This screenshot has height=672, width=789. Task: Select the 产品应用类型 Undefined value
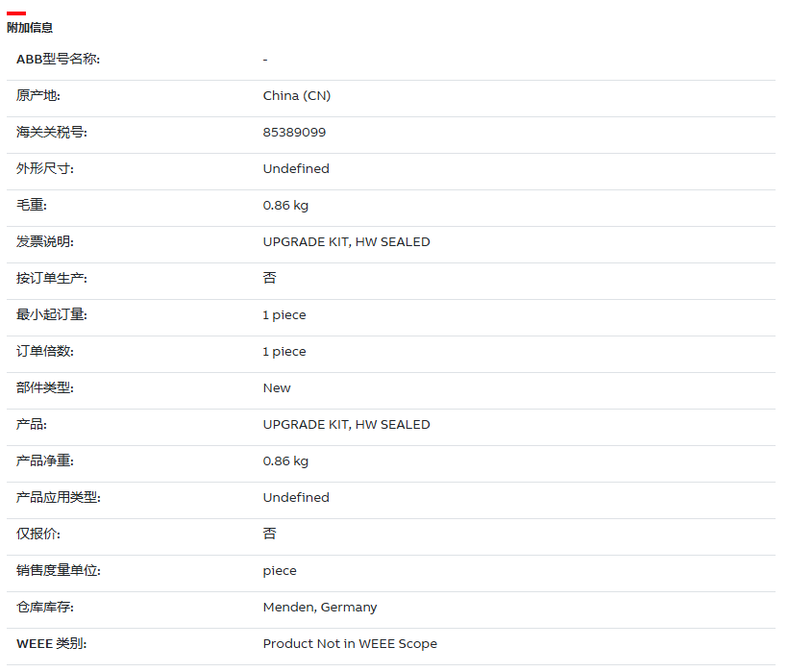click(x=296, y=497)
